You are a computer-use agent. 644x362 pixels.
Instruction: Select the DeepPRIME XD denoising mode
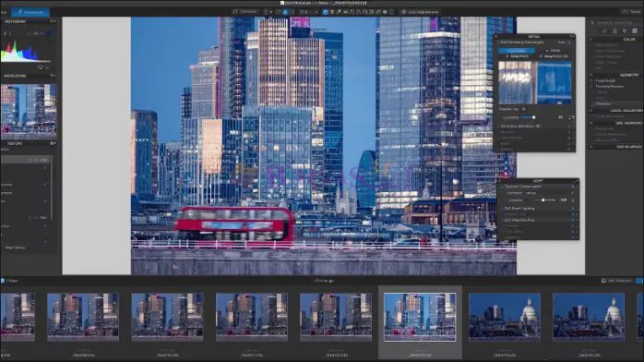tap(555, 56)
